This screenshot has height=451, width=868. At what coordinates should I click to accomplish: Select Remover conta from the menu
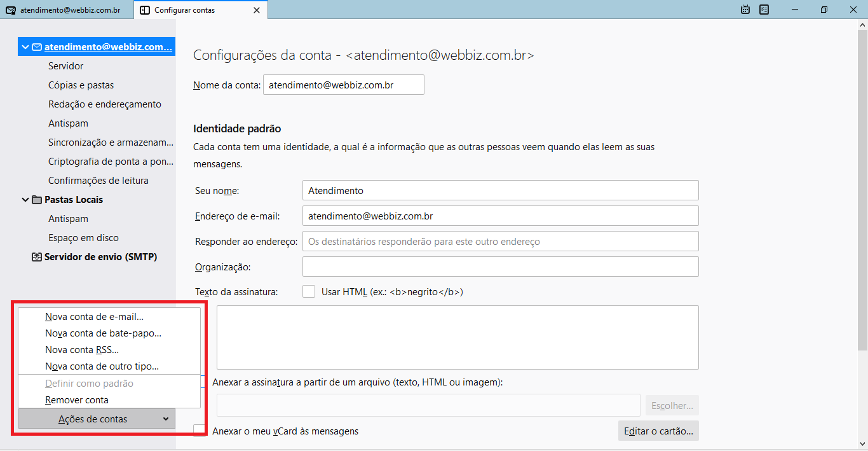point(77,400)
